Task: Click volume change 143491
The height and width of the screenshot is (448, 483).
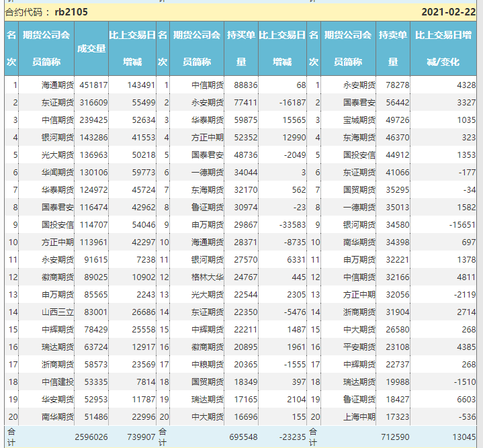Action: pyautogui.click(x=141, y=85)
